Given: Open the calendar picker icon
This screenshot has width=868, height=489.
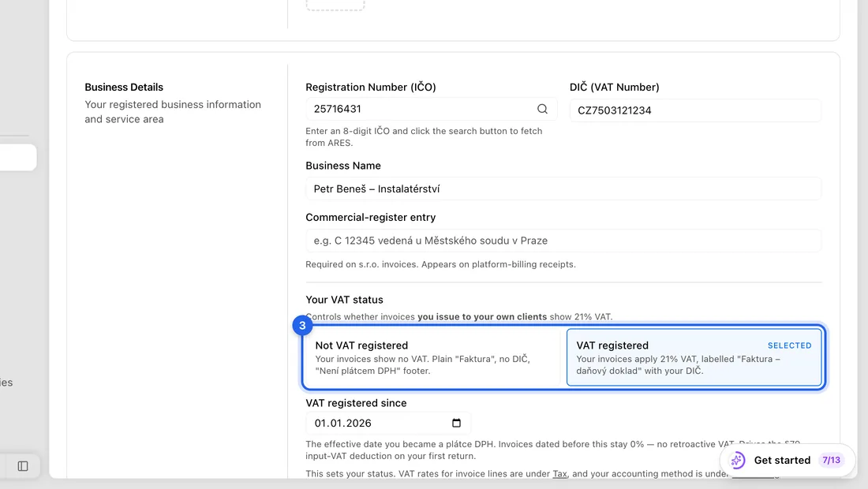Looking at the screenshot, I should tap(456, 424).
